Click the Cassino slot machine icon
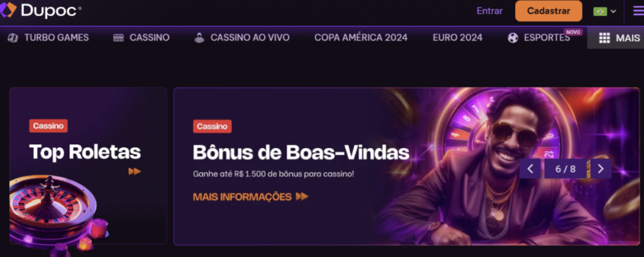This screenshot has height=257, width=644. [118, 38]
